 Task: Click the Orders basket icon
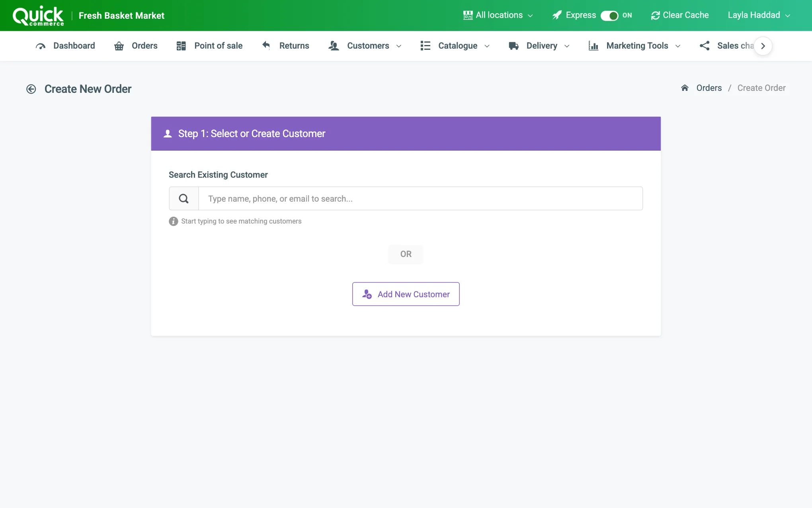(x=119, y=46)
